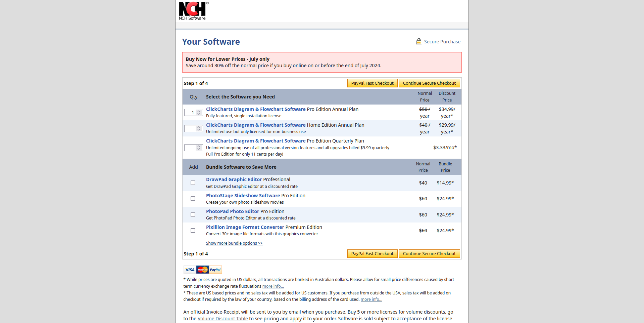644x323 pixels.
Task: Open the Secure Purchase link
Action: coord(442,42)
